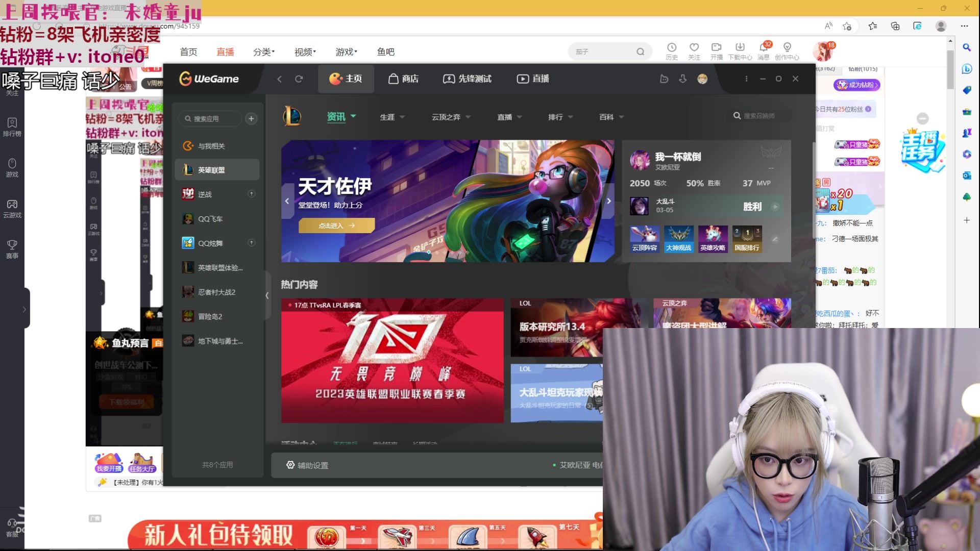The height and width of the screenshot is (551, 980).
Task: Switch to the 商店 tab in WeGame
Action: pyautogui.click(x=403, y=79)
